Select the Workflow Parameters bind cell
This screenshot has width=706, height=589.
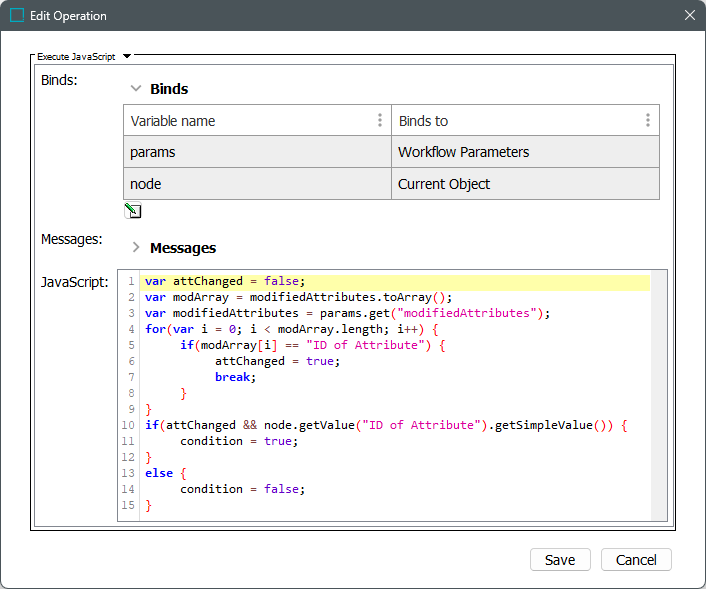click(524, 152)
